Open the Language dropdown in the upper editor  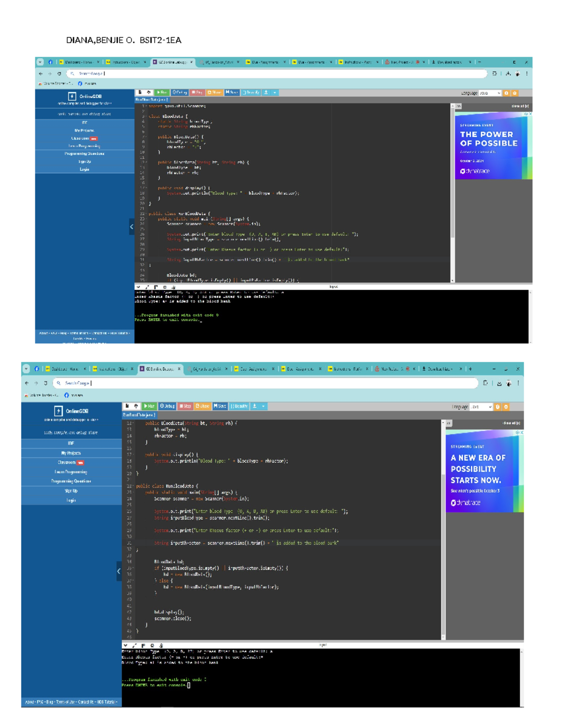(x=490, y=93)
